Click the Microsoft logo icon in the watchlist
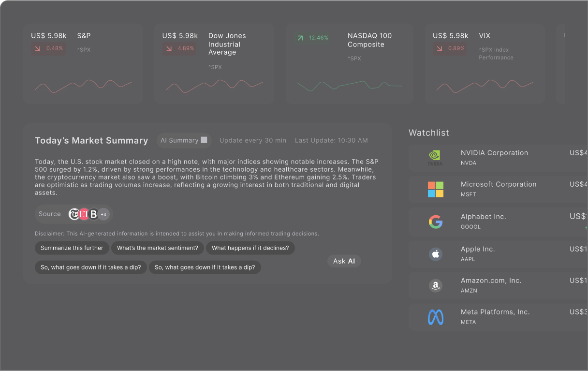The height and width of the screenshot is (371, 588). point(436,189)
